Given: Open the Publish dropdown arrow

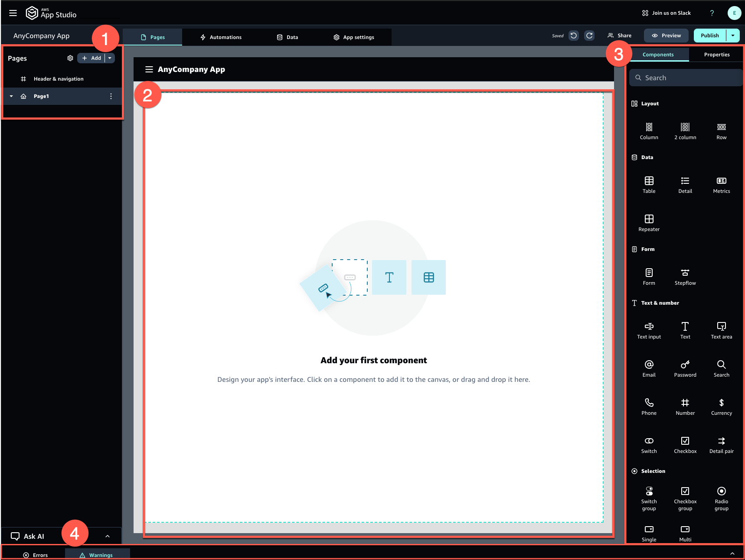Looking at the screenshot, I should pos(733,35).
